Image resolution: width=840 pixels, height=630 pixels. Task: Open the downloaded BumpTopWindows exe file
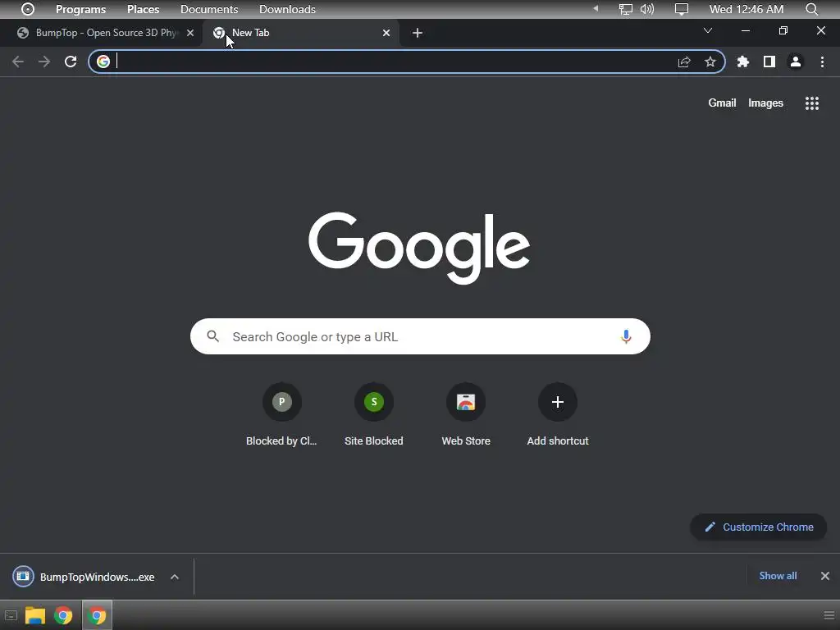tap(84, 577)
